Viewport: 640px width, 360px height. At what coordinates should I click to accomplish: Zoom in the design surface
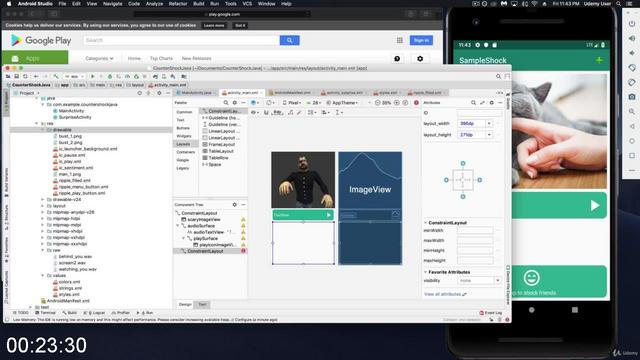point(396,103)
